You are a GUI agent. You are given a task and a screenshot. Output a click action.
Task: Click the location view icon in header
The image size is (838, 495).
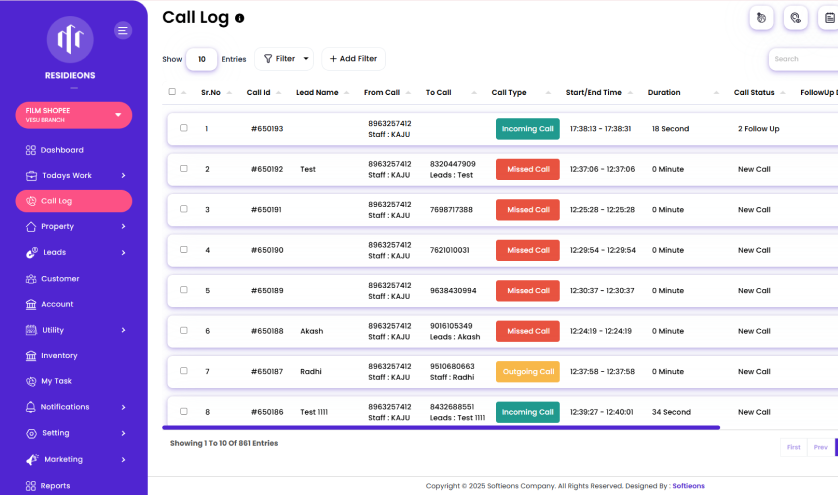(x=796, y=17)
